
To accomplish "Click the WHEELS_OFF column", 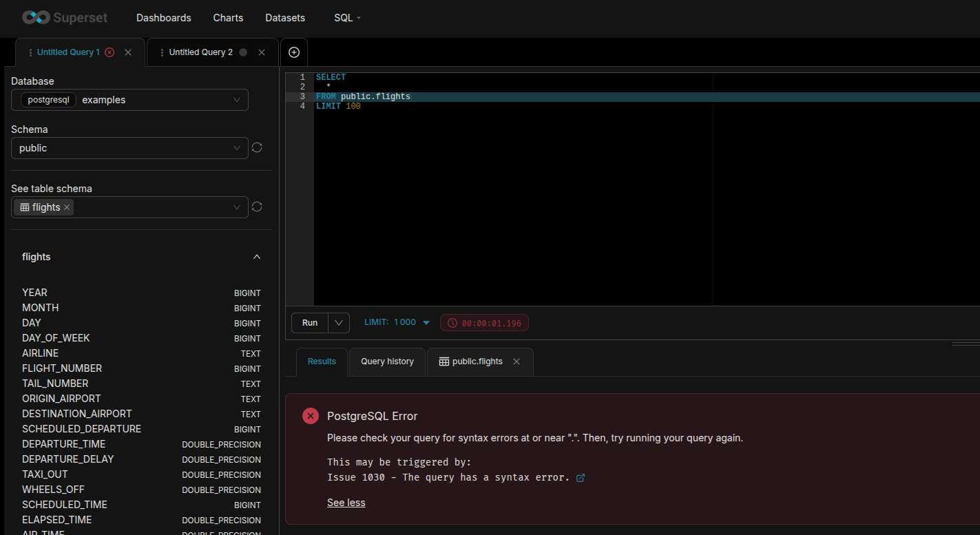I will tap(141, 490).
